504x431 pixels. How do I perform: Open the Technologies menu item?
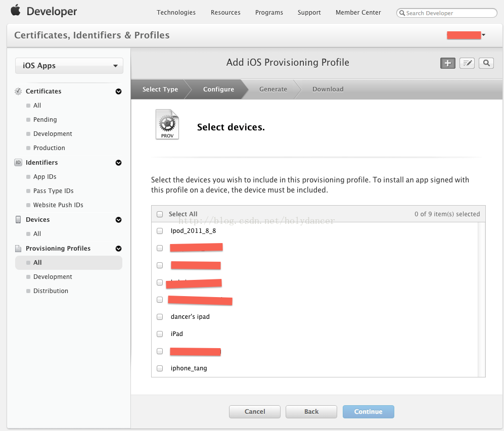(176, 13)
